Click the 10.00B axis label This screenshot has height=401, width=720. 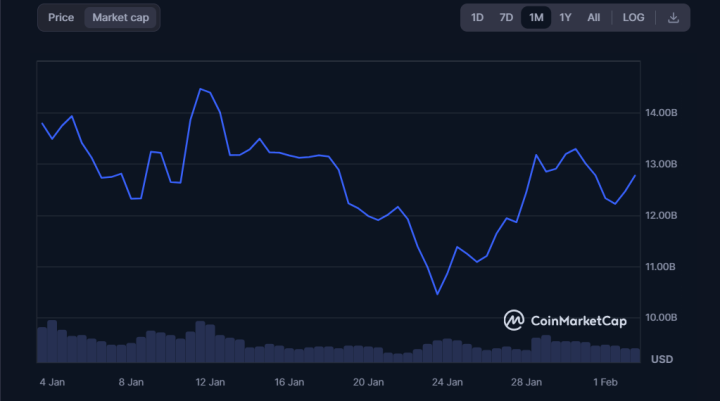pyautogui.click(x=661, y=317)
